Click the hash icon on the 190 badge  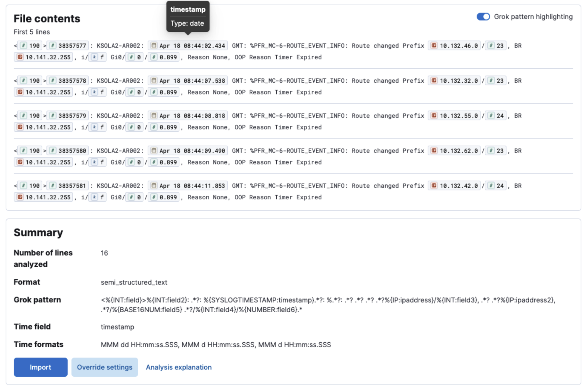[x=24, y=46]
